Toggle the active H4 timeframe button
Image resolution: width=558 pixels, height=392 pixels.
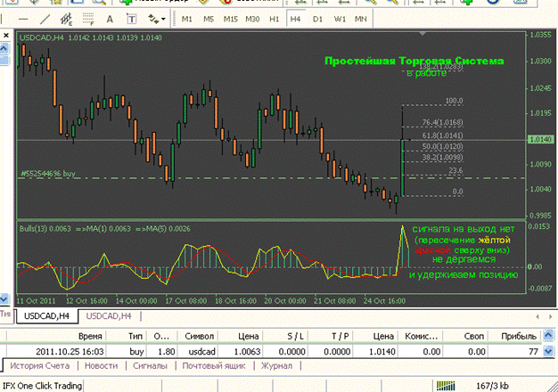tap(295, 19)
